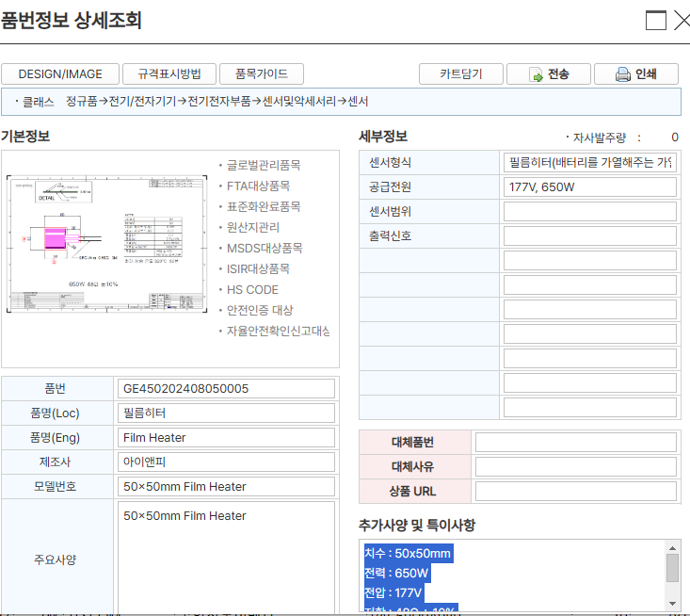Close the 품번정보 상세조회 window

[682, 21]
